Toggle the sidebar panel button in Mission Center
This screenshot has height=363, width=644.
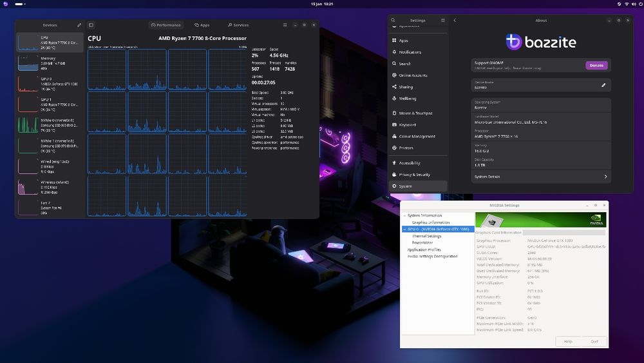click(x=91, y=25)
